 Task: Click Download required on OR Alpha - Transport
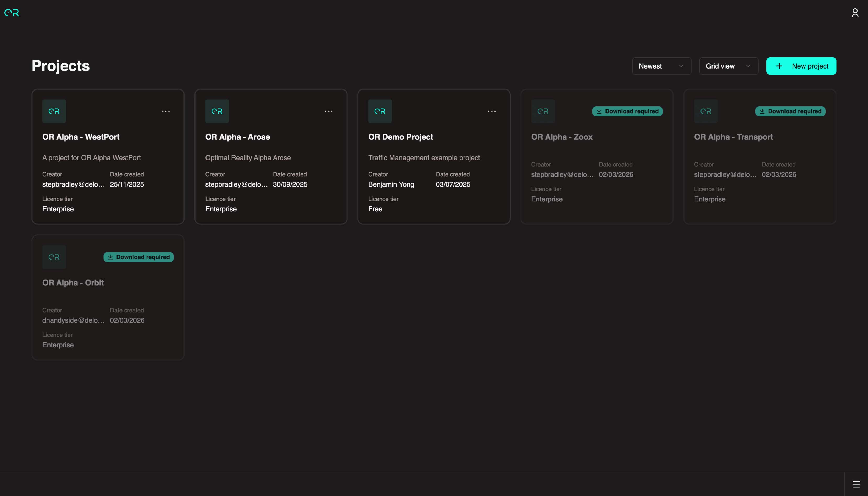(x=790, y=111)
